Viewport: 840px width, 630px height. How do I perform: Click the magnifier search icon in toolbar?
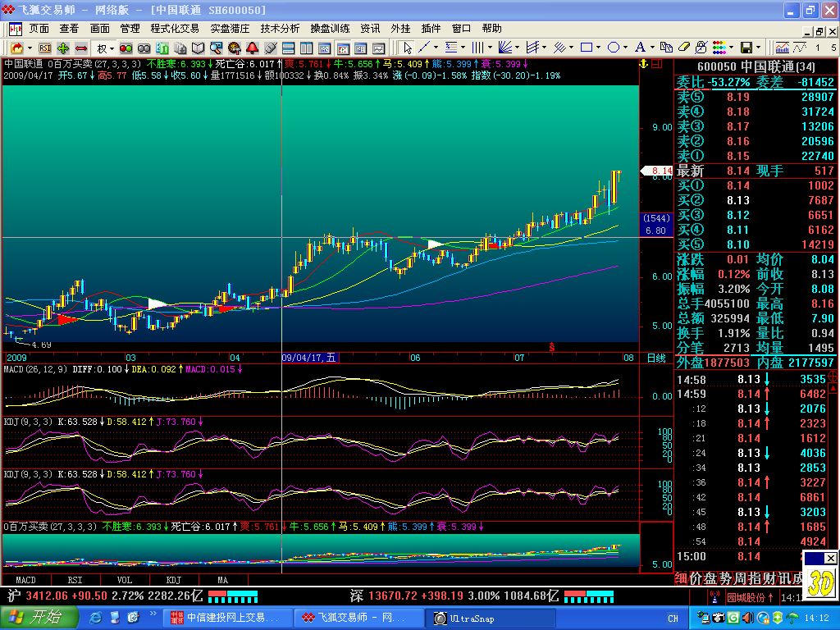216,48
